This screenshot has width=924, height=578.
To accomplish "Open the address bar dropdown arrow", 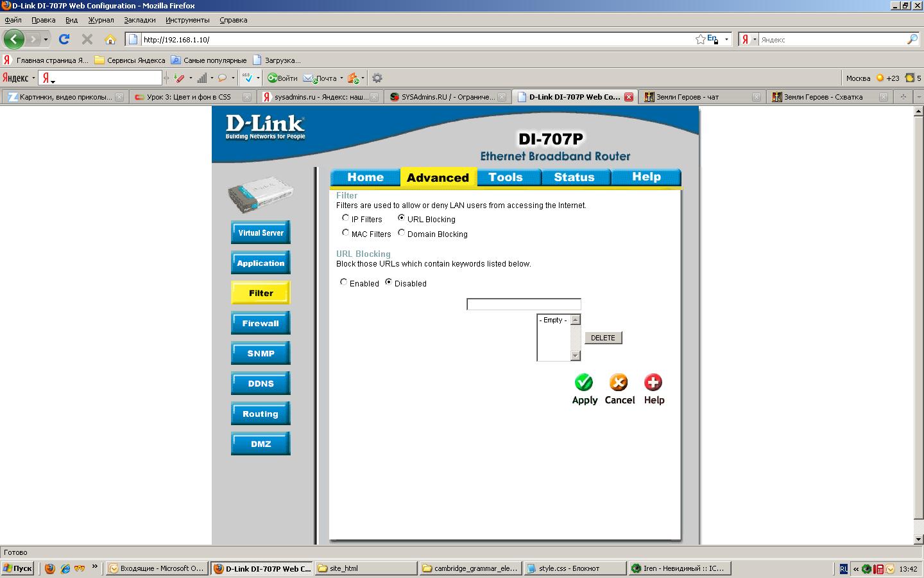I will coord(726,39).
